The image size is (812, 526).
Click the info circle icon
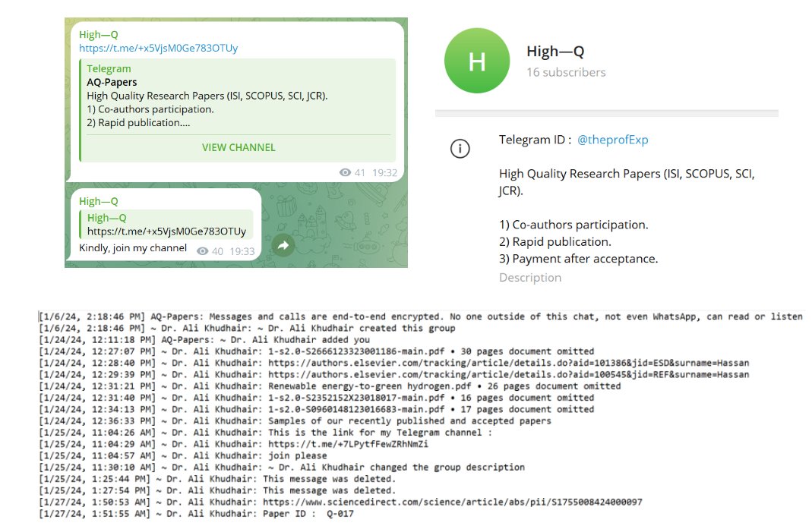tap(460, 149)
